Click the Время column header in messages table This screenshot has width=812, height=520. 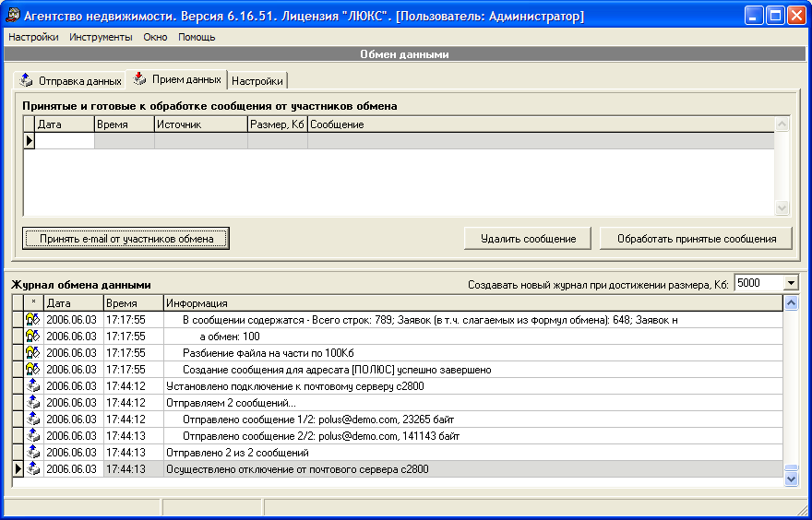(125, 124)
